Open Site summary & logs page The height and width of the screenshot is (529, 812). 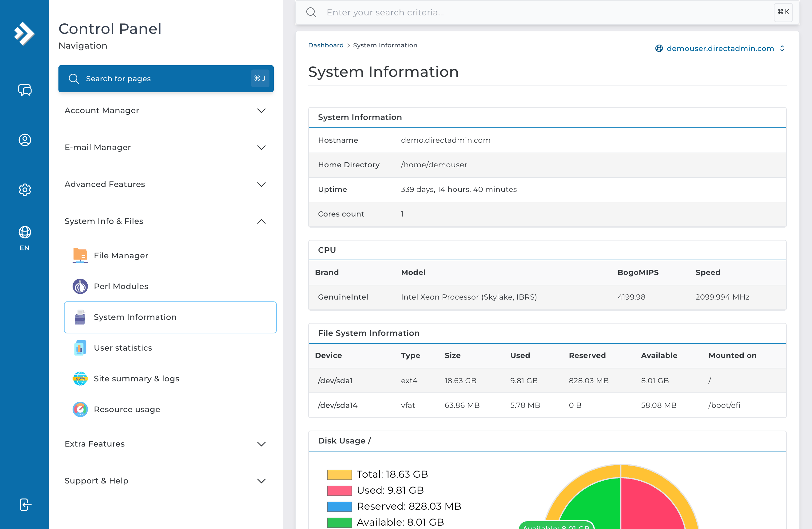click(x=170, y=379)
